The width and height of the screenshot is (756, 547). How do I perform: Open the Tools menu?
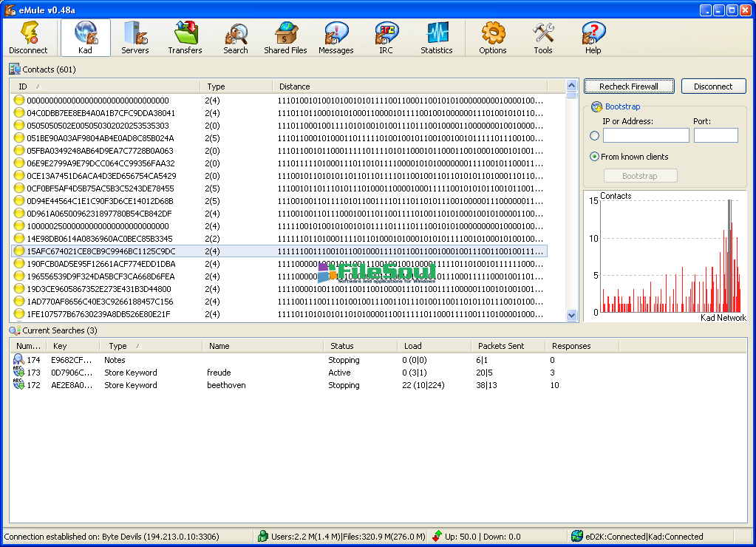pos(543,38)
